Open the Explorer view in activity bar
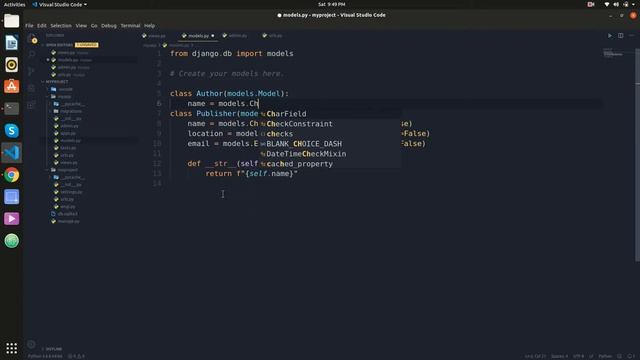 (x=32, y=39)
